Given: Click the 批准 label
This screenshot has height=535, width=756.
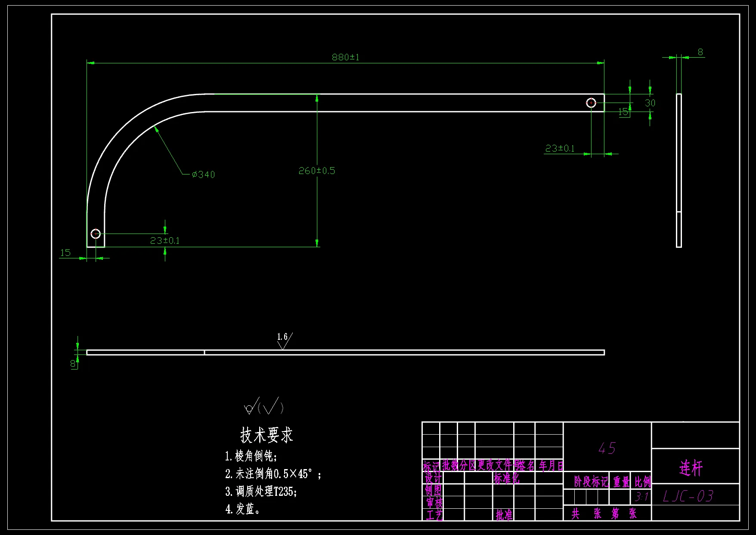Looking at the screenshot, I should (504, 515).
